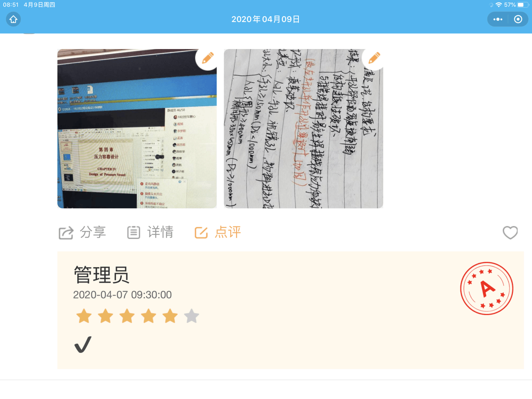Click the 管理员 reviewer name

click(x=101, y=275)
